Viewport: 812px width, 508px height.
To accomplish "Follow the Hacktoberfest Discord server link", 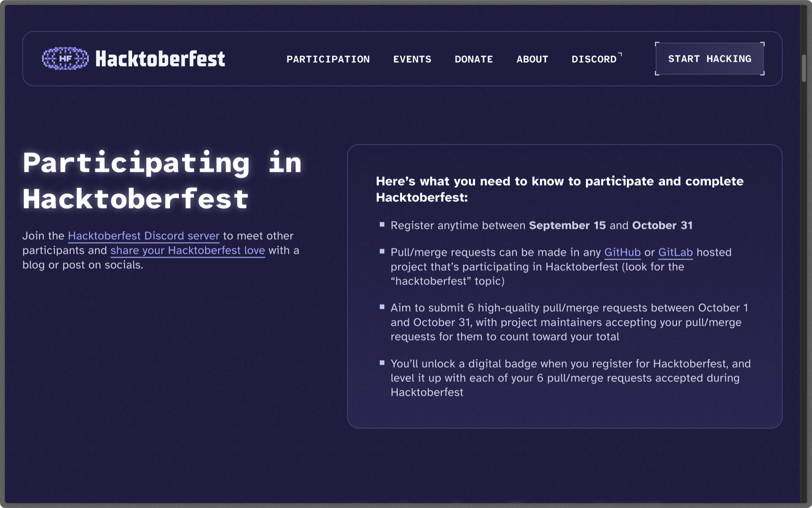I will [x=143, y=236].
